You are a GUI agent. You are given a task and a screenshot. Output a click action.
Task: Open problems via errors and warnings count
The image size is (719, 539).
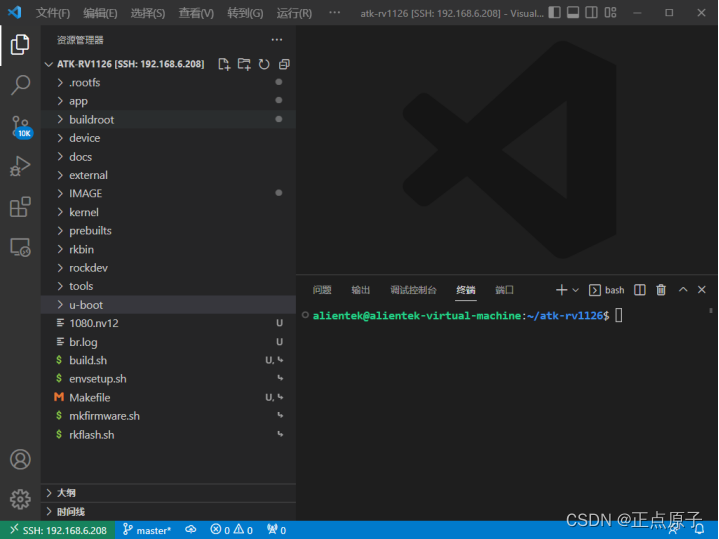click(232, 530)
